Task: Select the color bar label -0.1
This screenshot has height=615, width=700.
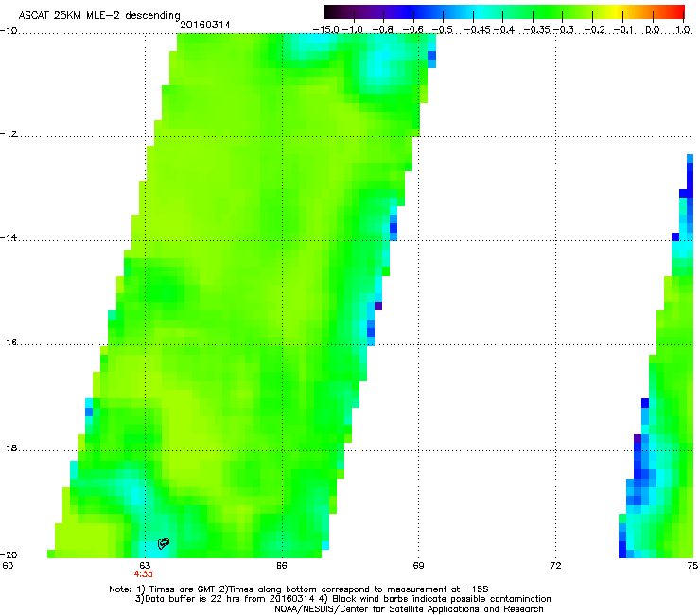Action: (x=624, y=30)
